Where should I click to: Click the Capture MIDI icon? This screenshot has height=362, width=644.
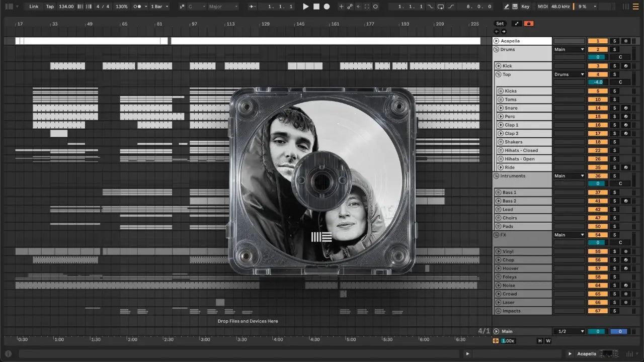(367, 7)
